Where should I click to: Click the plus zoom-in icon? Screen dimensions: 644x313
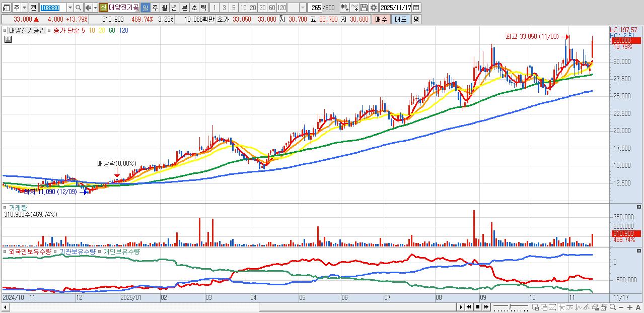click(629, 307)
